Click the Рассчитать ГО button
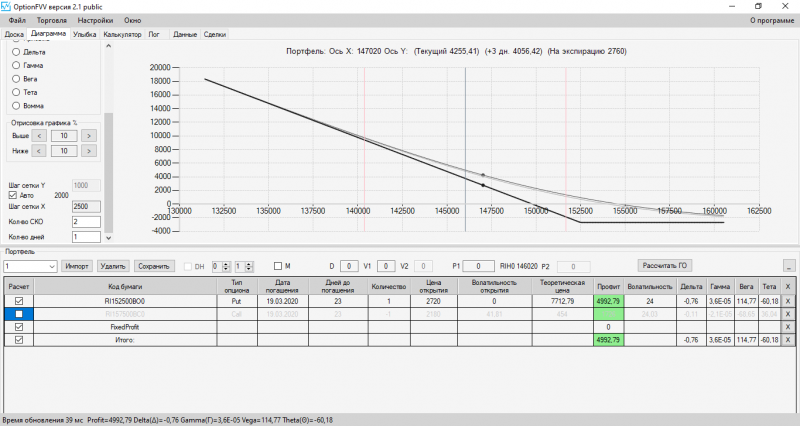The height and width of the screenshot is (426, 800). pos(664,265)
